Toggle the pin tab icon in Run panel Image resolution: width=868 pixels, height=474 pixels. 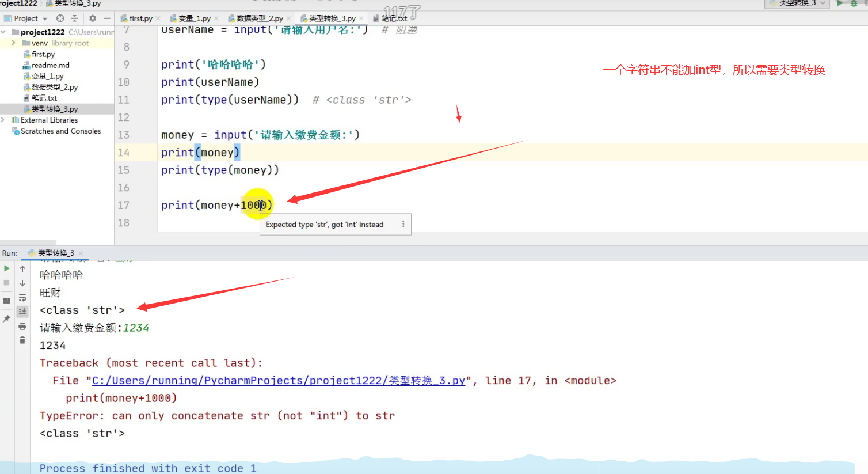7,318
